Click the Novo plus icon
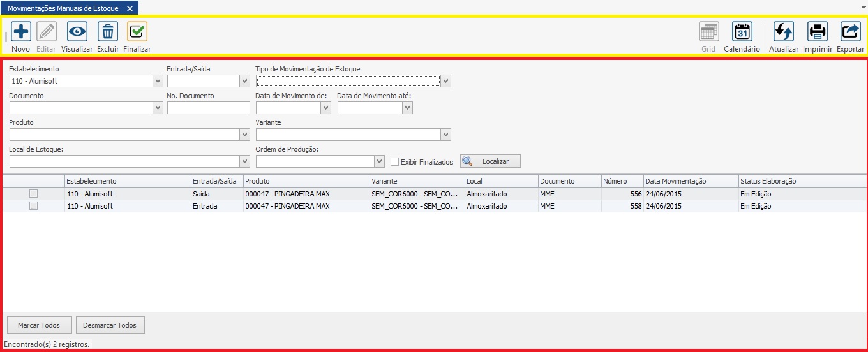Viewport: 868px width, 352px height. (21, 32)
